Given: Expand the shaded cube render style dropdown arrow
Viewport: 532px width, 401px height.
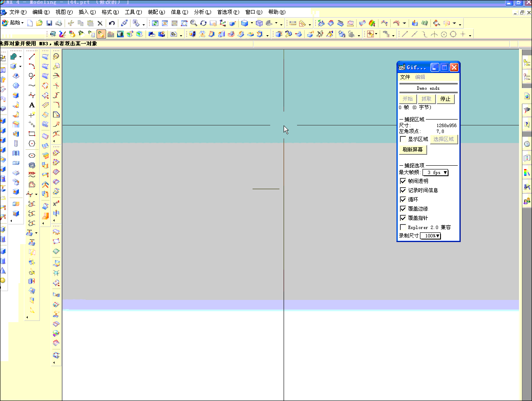Looking at the screenshot, I should pyautogui.click(x=252, y=23).
